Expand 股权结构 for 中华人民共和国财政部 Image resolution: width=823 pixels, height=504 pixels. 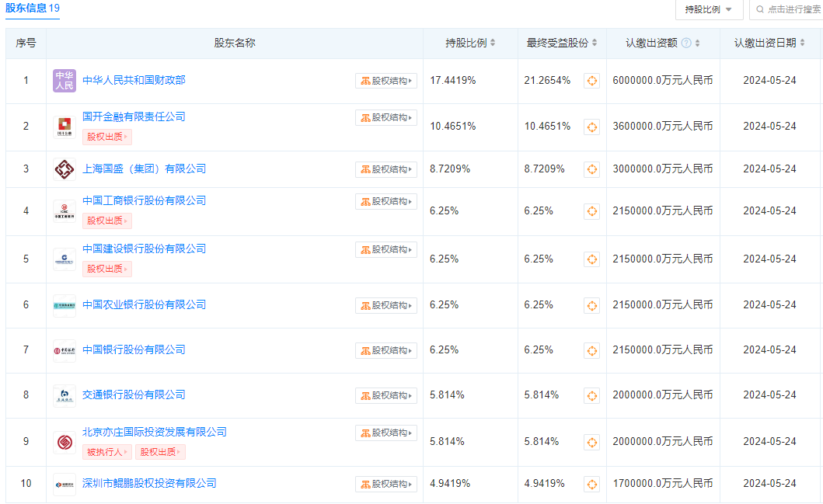(386, 81)
